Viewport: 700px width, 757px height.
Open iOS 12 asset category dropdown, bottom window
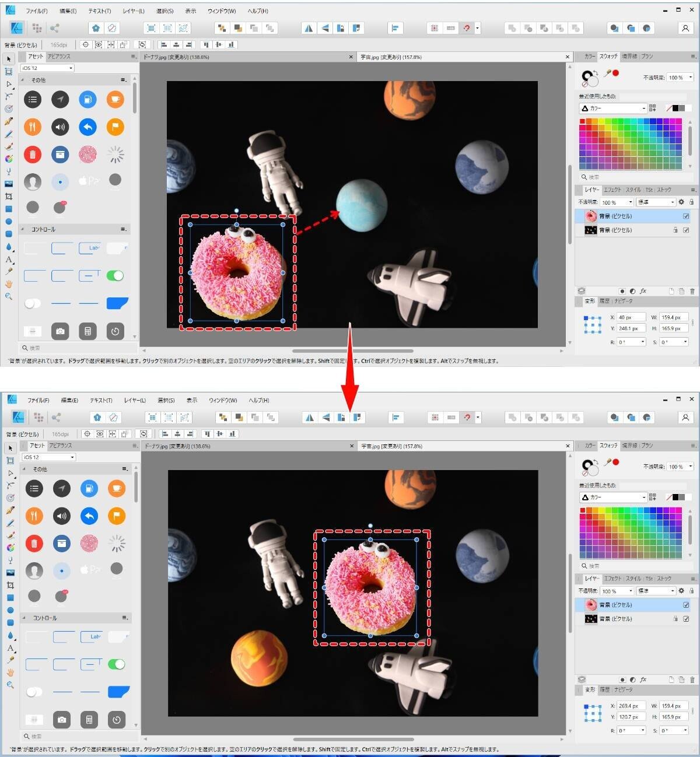tap(48, 457)
